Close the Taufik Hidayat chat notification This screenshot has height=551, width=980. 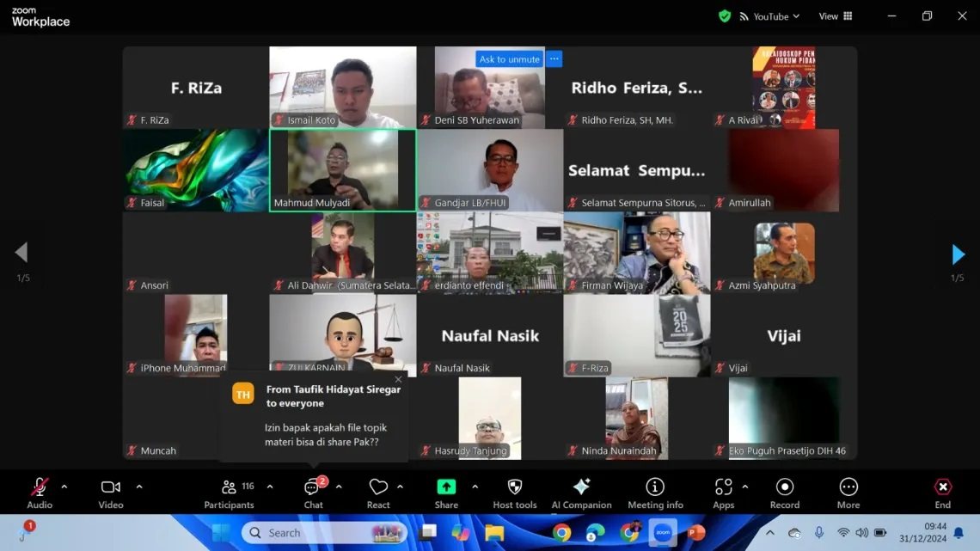[398, 379]
